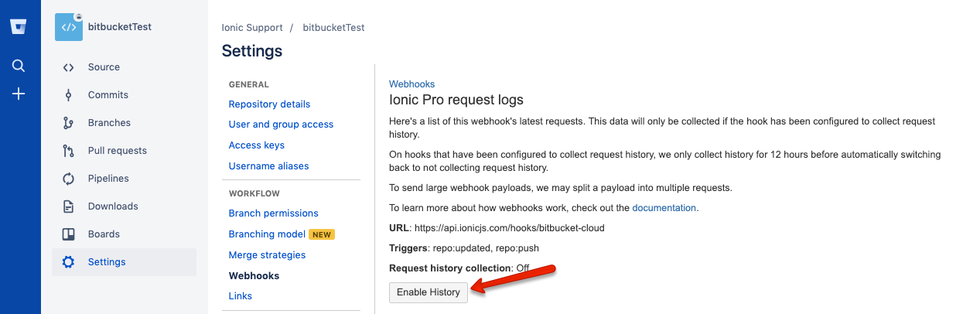Click Ionic Support breadcrumb link
980x314 pixels.
[x=252, y=28]
